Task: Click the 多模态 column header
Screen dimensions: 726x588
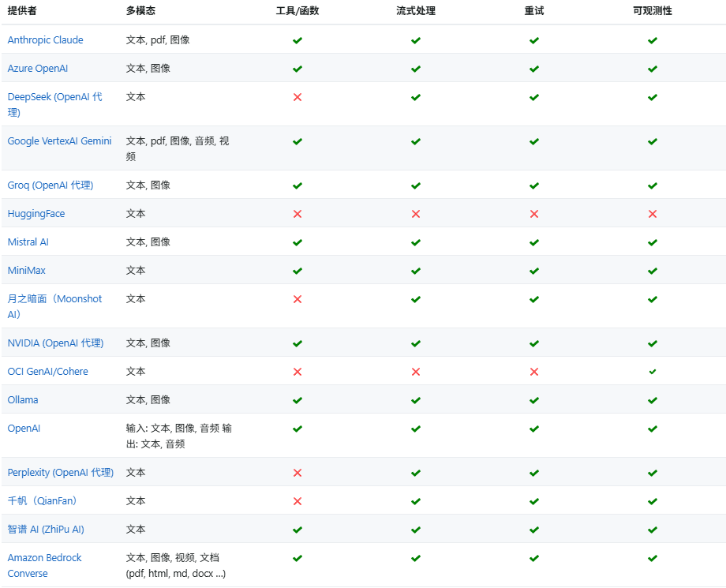Action: (x=140, y=11)
